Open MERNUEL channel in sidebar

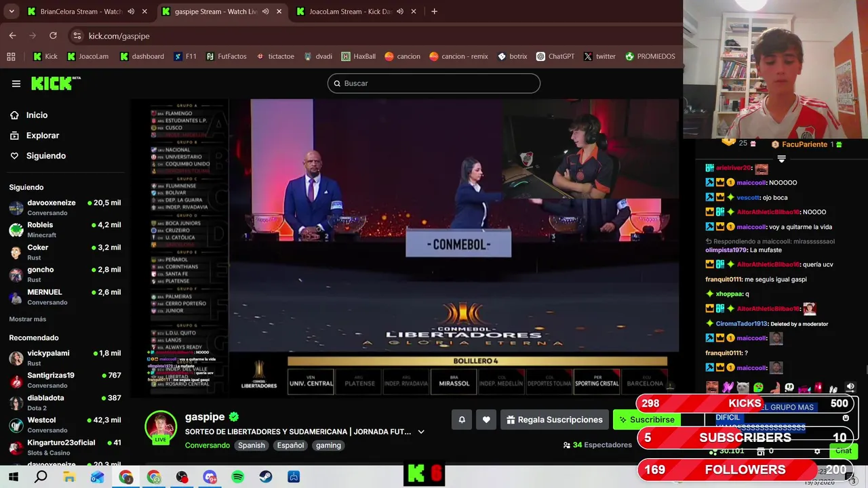coord(65,297)
